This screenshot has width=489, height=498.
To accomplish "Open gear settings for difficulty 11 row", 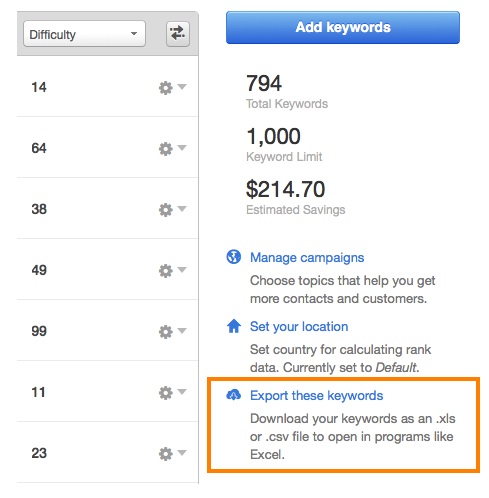I will [166, 393].
